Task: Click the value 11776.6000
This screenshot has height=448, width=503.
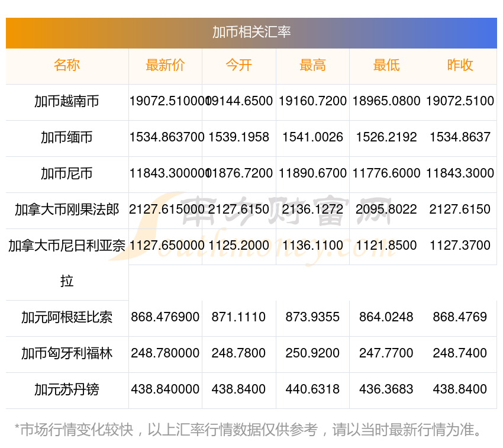Action: coord(386,173)
